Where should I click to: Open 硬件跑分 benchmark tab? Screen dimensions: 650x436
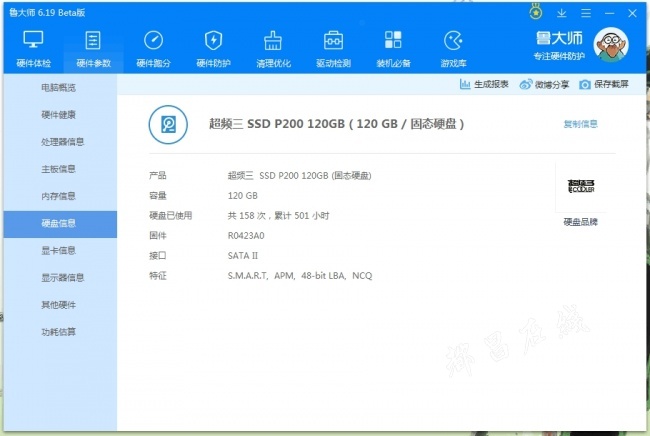[153, 49]
